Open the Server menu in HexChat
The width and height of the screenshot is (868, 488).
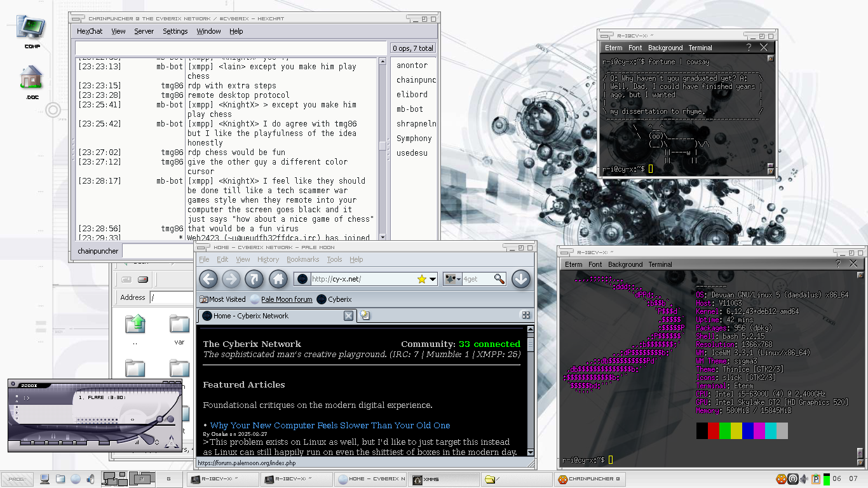[x=144, y=31]
